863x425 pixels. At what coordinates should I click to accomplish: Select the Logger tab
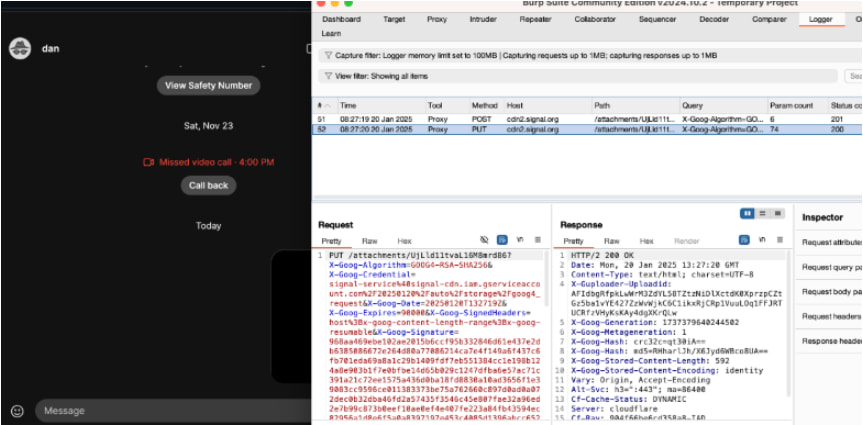click(820, 19)
